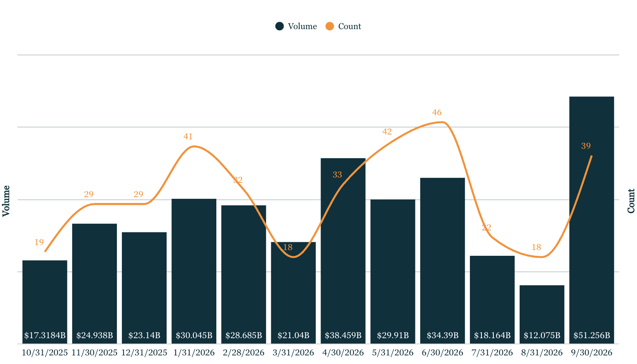Click the vertical Volume axis title
The image size is (637, 364).
point(6,201)
